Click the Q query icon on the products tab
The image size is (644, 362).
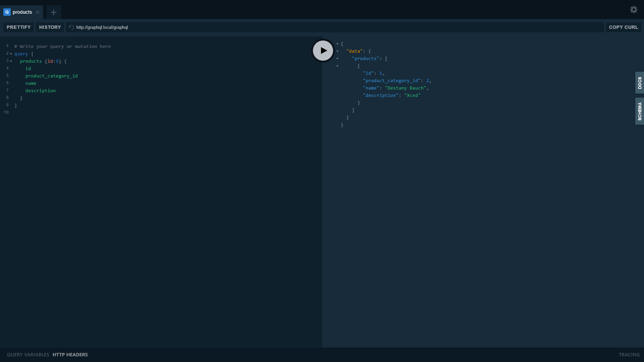7,12
